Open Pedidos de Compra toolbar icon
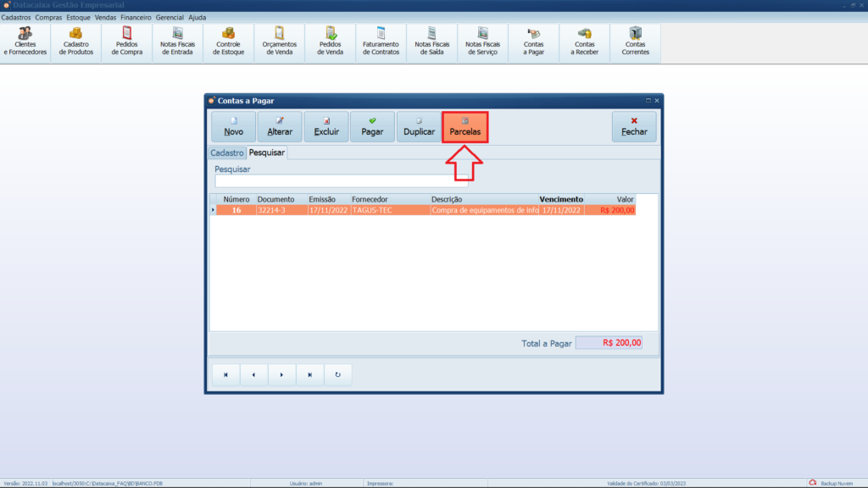 (127, 42)
